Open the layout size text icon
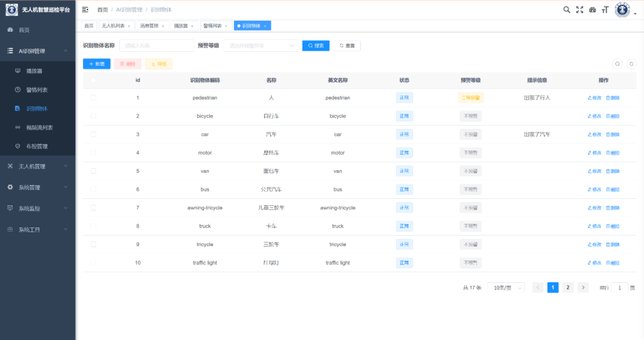Image resolution: width=644 pixels, height=340 pixels. tap(605, 10)
